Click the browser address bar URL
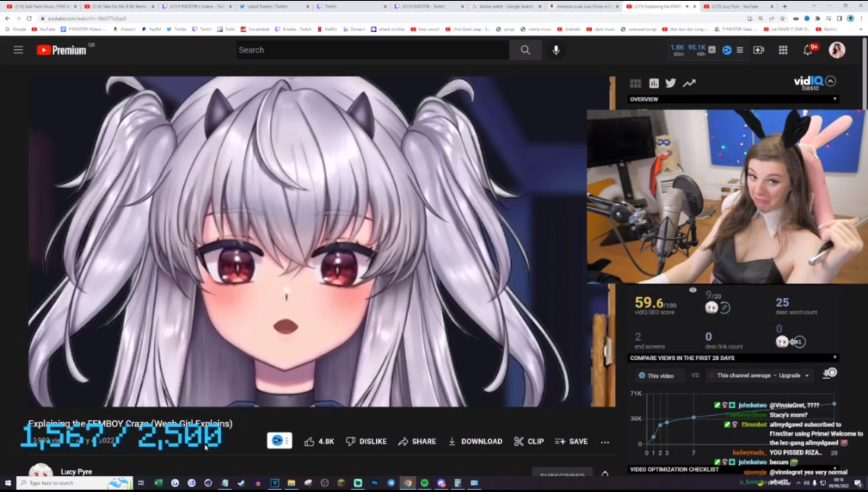 coord(87,18)
